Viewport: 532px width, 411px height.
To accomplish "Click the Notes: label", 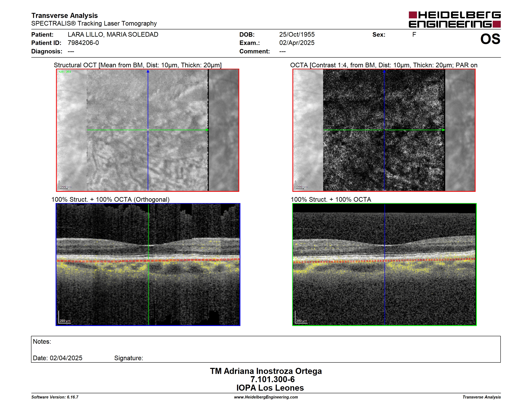I will coord(42,341).
